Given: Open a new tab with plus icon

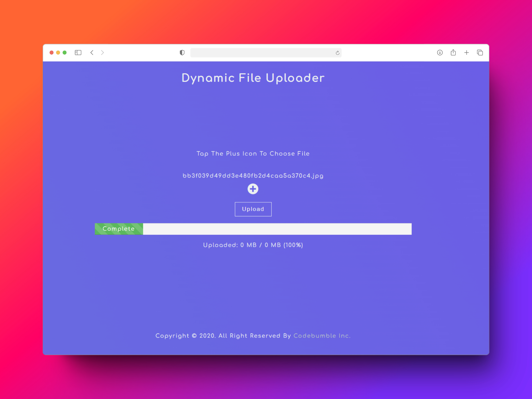Looking at the screenshot, I should [467, 53].
